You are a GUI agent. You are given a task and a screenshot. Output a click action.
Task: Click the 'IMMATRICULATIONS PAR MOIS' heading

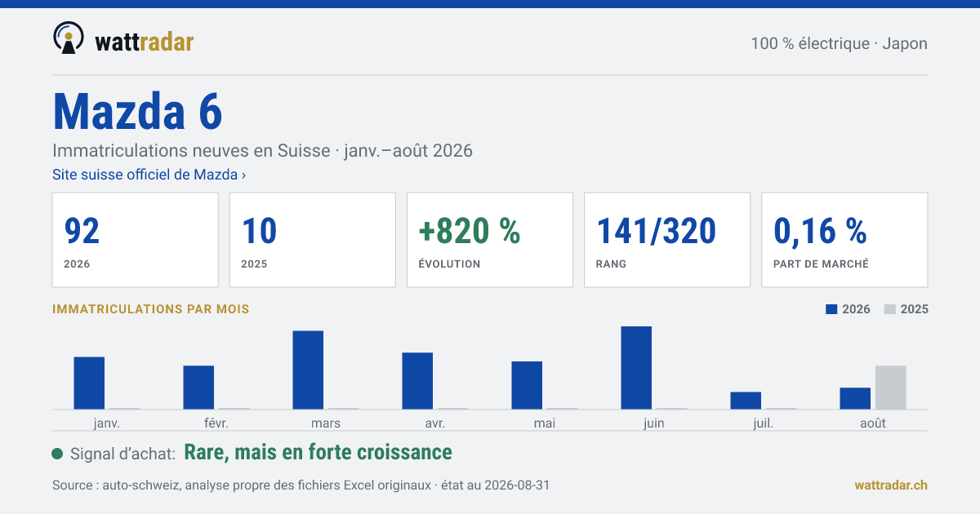point(151,309)
